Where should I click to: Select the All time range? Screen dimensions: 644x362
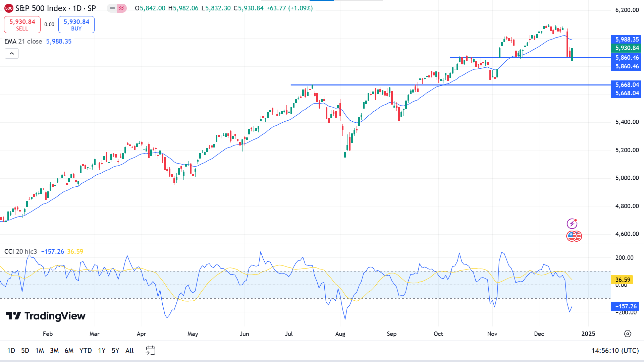[129, 351]
